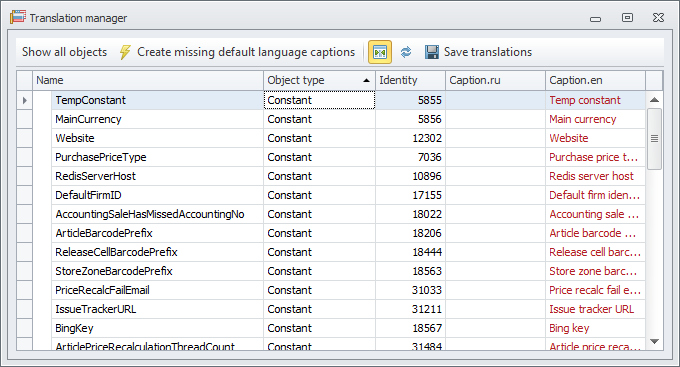Click the scroll up arrow of grid

654,100
